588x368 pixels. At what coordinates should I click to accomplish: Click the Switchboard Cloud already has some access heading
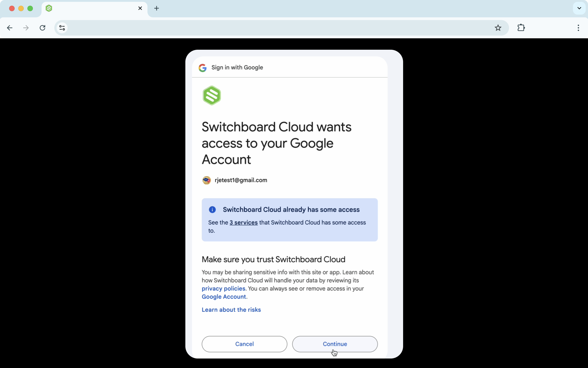coord(291,210)
